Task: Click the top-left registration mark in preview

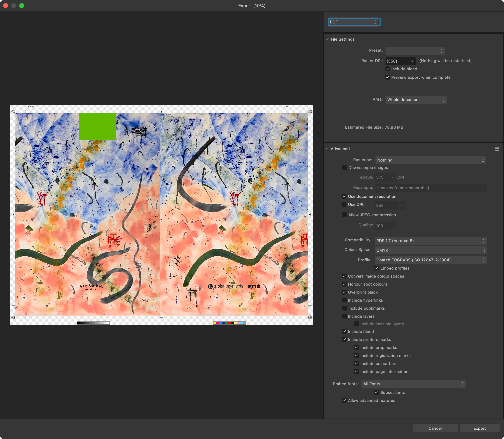Action: [x=13, y=111]
